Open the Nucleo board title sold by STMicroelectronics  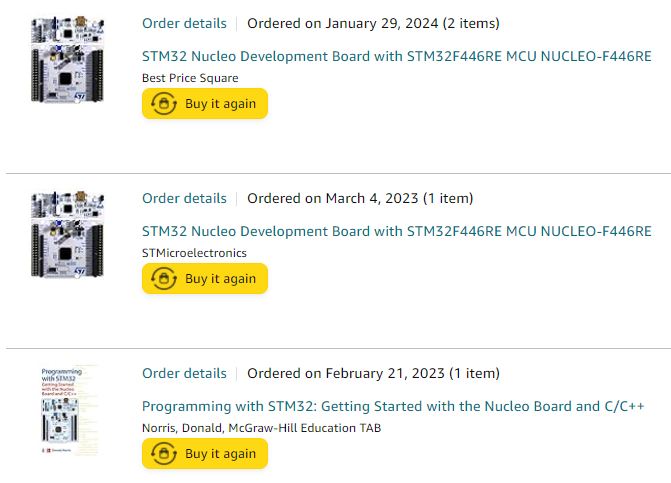397,231
